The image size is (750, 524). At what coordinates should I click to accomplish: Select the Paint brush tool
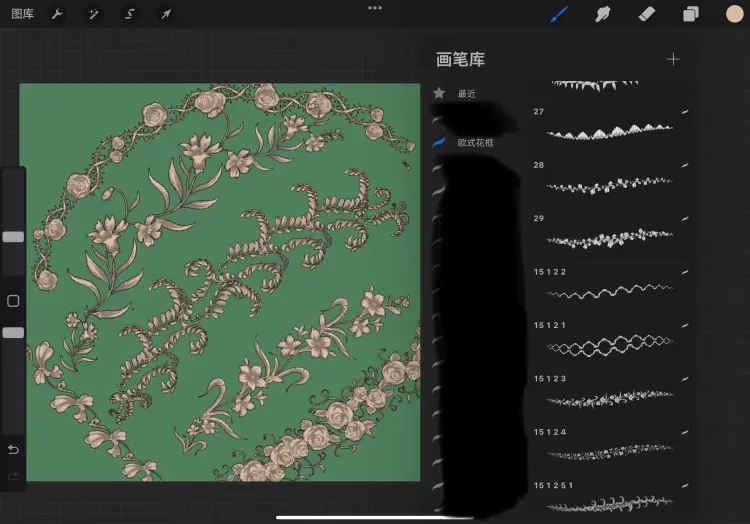[x=559, y=14]
